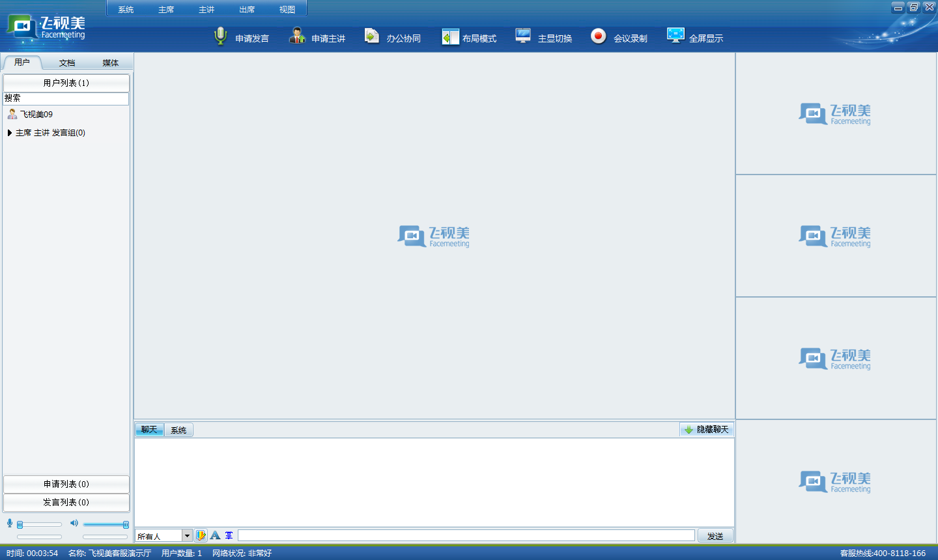Switch to the 文档 tab
Screen dimensions: 938x560
click(x=67, y=63)
